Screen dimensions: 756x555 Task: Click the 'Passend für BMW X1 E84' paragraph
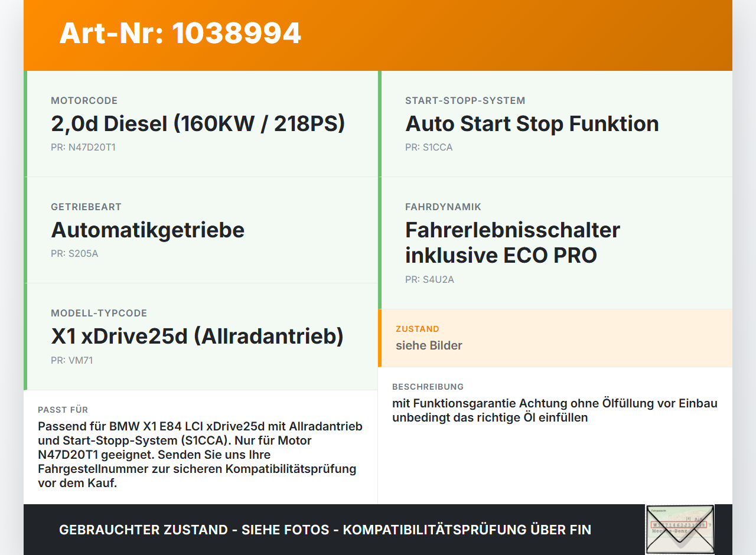[x=200, y=455]
